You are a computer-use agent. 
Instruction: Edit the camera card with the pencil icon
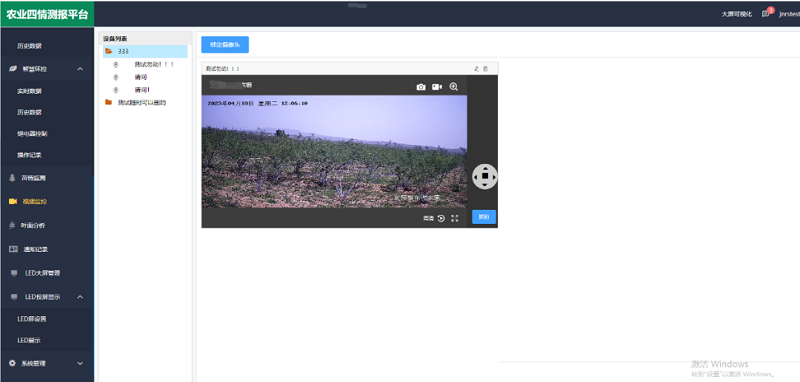pos(477,69)
